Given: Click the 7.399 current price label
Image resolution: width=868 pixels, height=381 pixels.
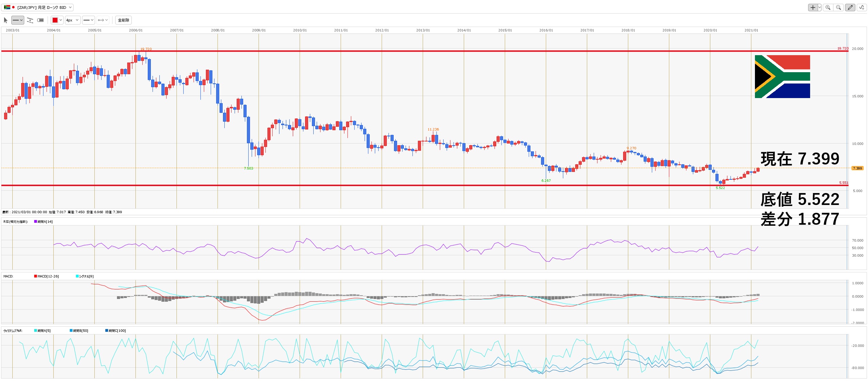Looking at the screenshot, I should (857, 168).
